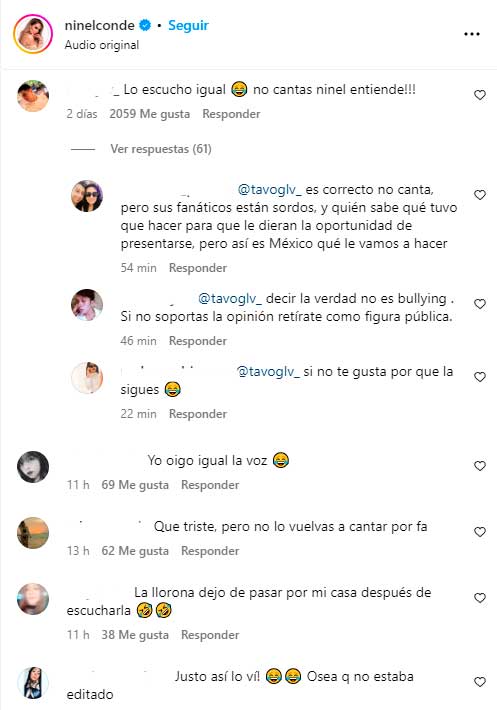Screen dimensions: 497x710
Task: View the 69 Me gusta likes
Action: coord(135,485)
